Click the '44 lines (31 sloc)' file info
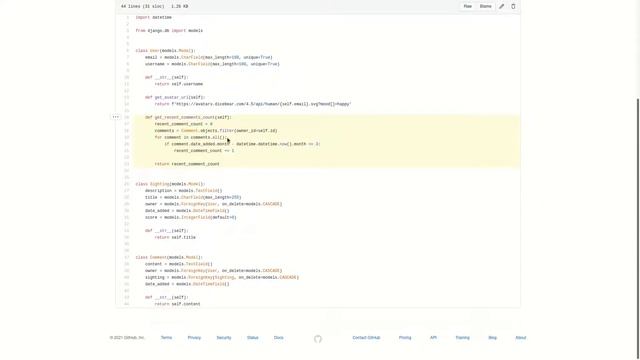The width and height of the screenshot is (640, 360). (x=142, y=7)
